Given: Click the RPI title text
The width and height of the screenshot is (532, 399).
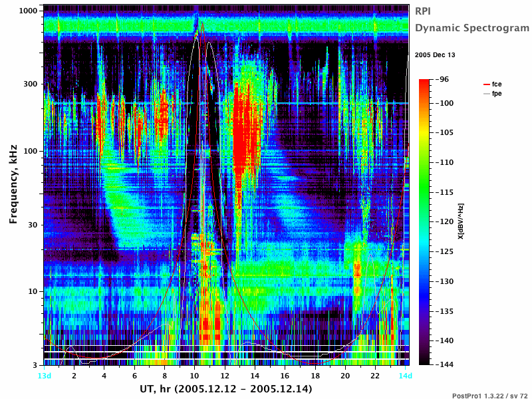Looking at the screenshot, I should (x=423, y=11).
